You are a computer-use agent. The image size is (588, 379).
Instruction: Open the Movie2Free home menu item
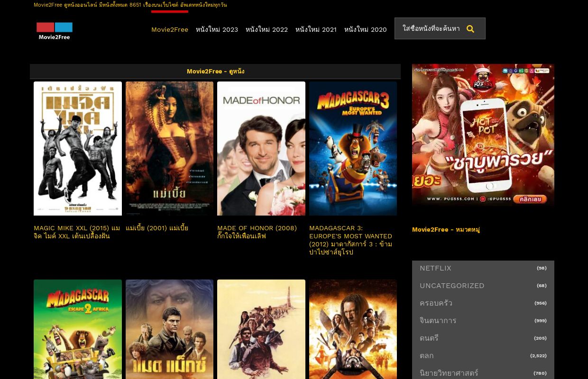(170, 29)
